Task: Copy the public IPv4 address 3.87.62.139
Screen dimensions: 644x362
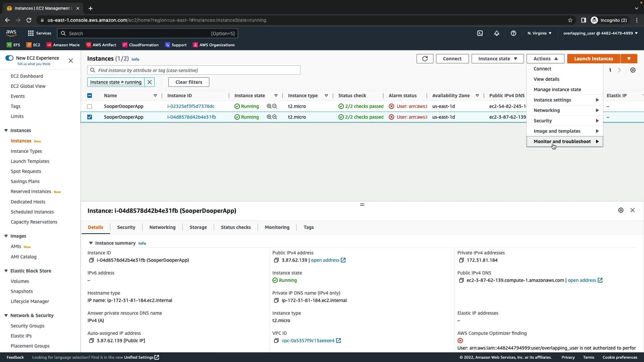Action: [x=276, y=260]
